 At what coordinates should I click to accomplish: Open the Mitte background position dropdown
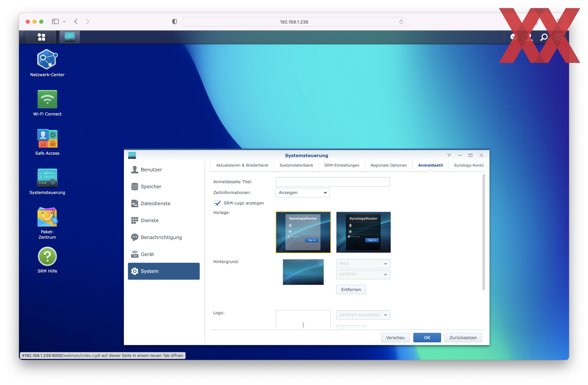(x=363, y=264)
